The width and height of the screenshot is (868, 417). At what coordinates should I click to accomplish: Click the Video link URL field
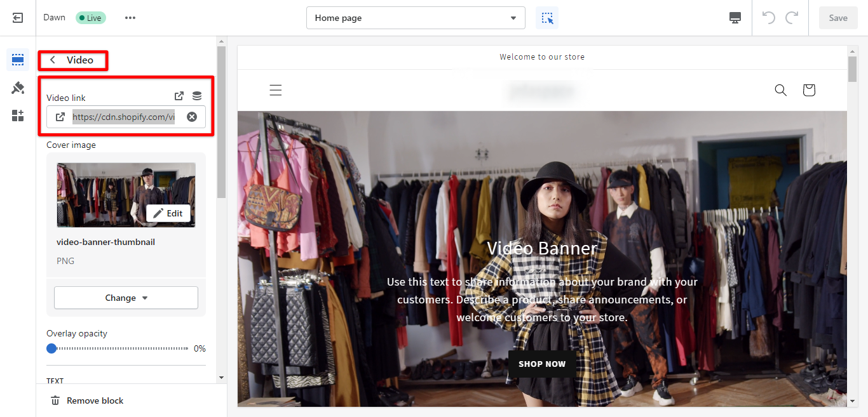point(123,117)
